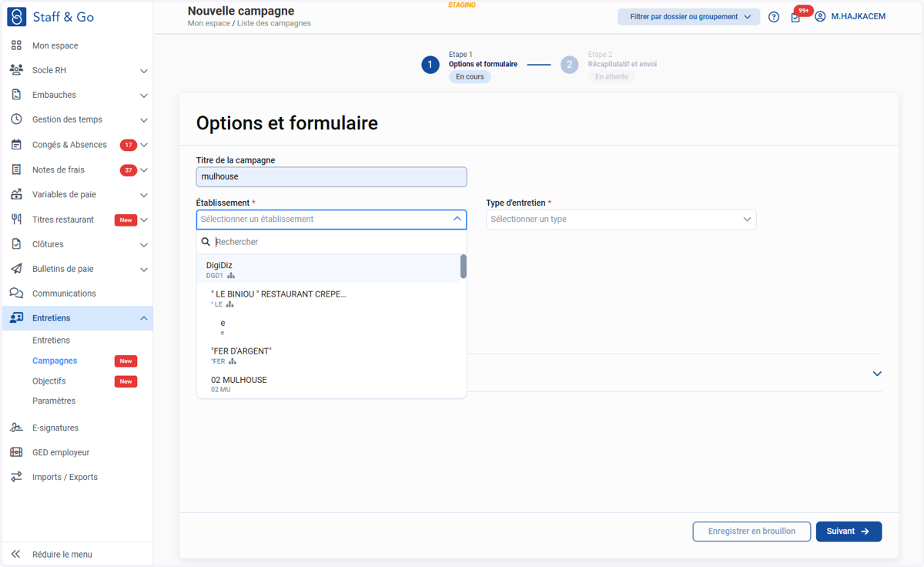
Task: Select DigiDiz in the establishment list
Action: pyautogui.click(x=329, y=270)
